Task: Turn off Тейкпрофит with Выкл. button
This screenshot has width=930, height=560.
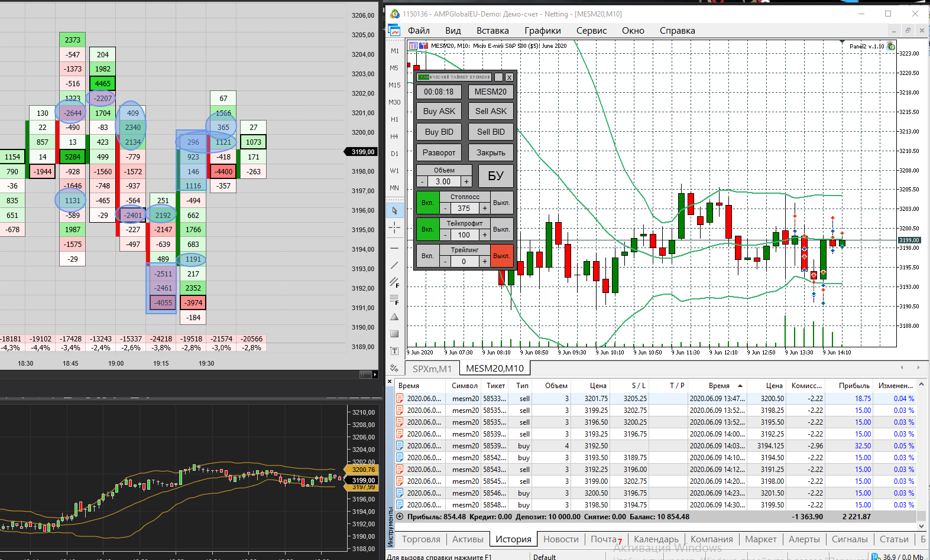Action: coord(501,229)
